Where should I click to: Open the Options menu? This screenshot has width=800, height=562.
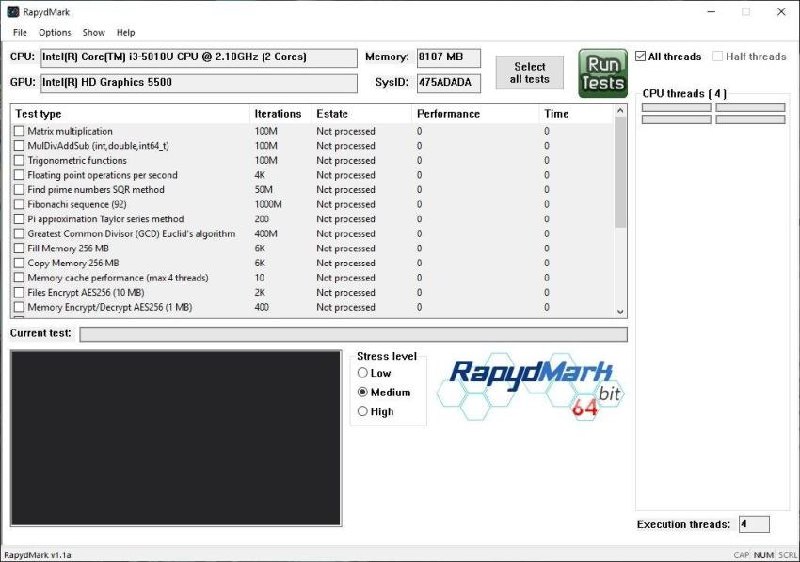click(55, 33)
